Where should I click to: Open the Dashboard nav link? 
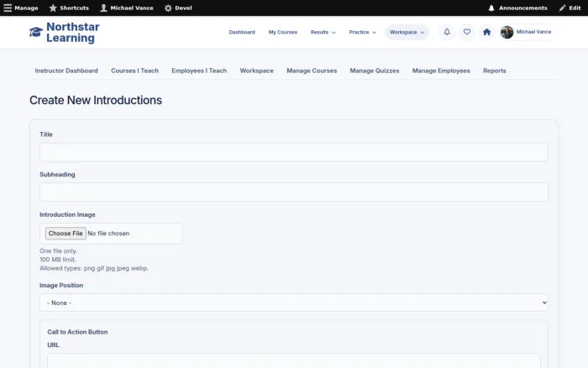tap(242, 32)
